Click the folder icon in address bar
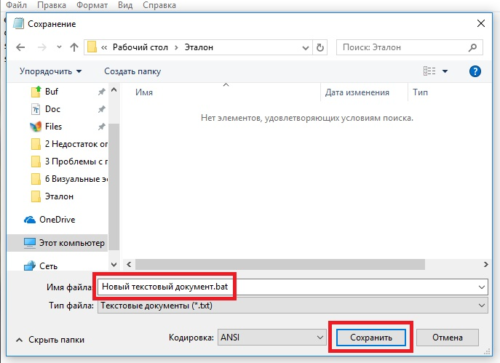 [92, 47]
